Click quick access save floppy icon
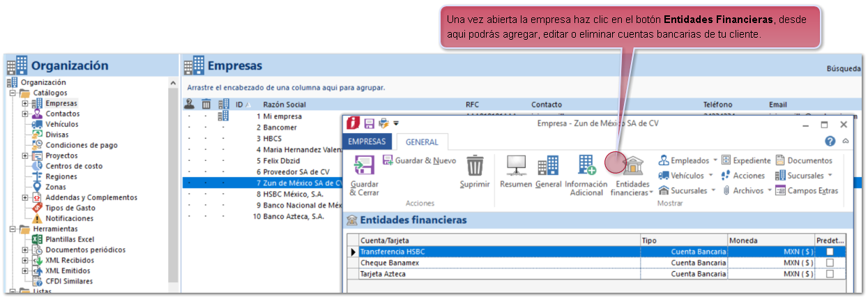Viewport: 868px width, 299px height. (370, 123)
